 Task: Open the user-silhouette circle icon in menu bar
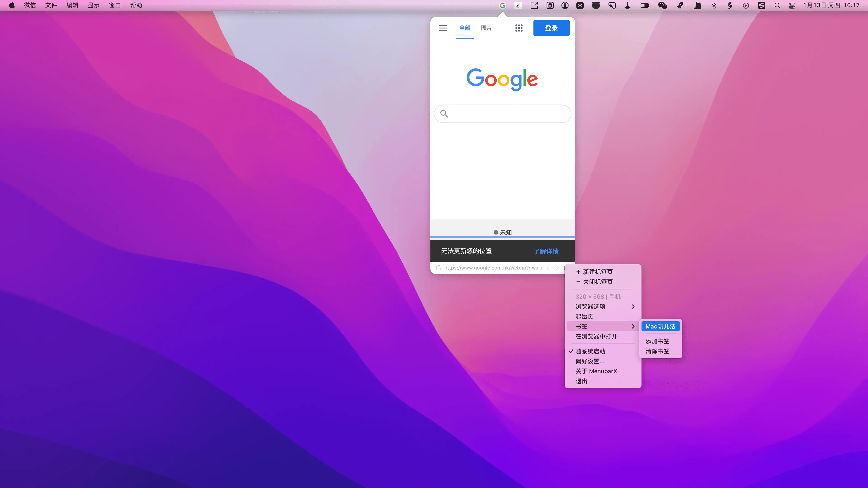click(x=565, y=5)
